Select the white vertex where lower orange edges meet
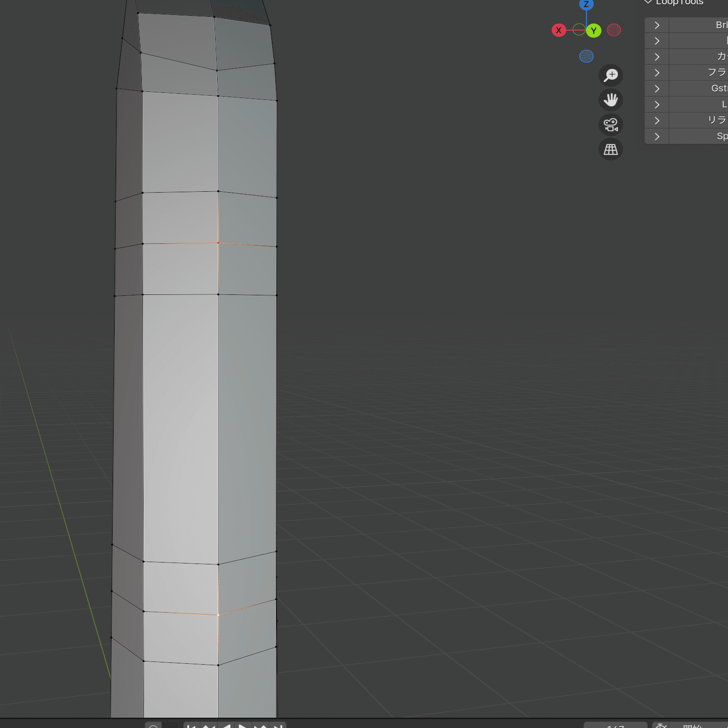Viewport: 728px width, 728px height. click(218, 615)
